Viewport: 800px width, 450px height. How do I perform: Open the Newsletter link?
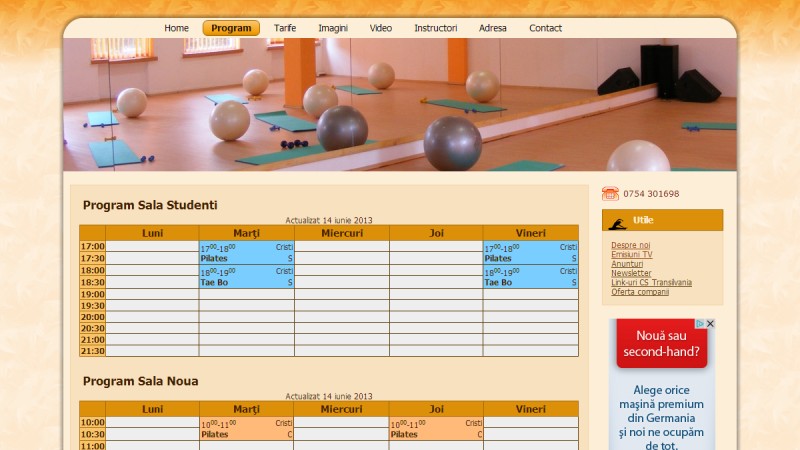coord(631,273)
